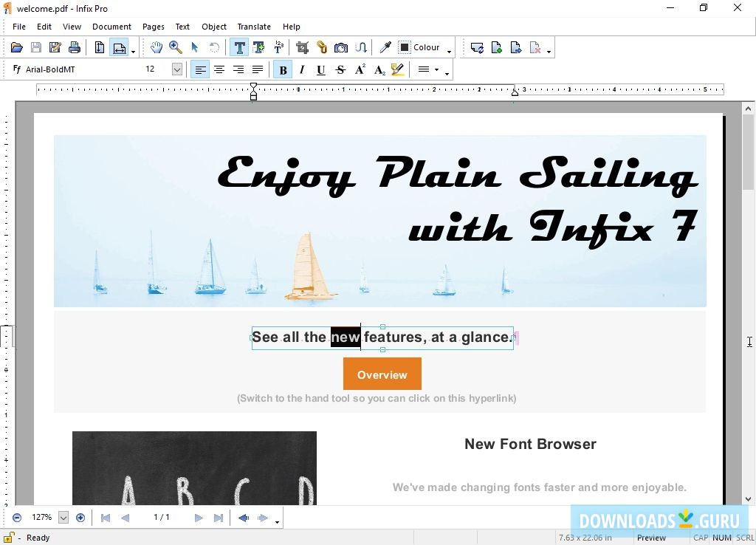Click the Delete page icon
This screenshot has width=756, height=545.
point(535,47)
